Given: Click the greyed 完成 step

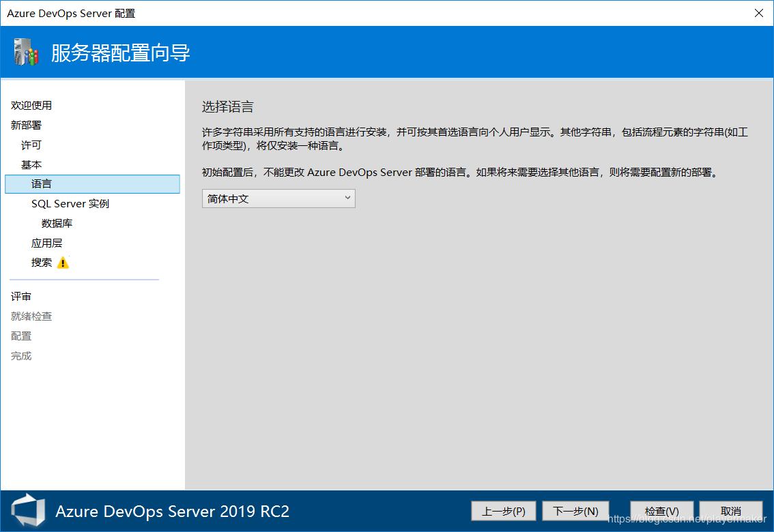Looking at the screenshot, I should pos(21,356).
